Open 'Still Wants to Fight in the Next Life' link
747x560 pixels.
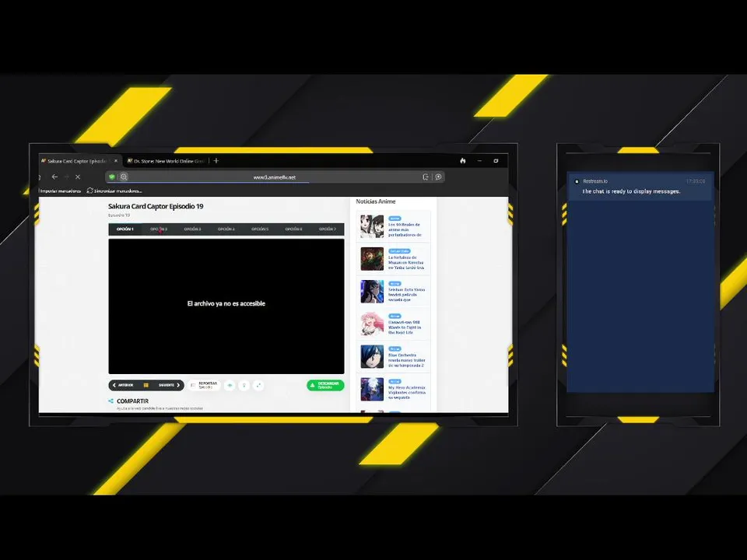pyautogui.click(x=405, y=327)
